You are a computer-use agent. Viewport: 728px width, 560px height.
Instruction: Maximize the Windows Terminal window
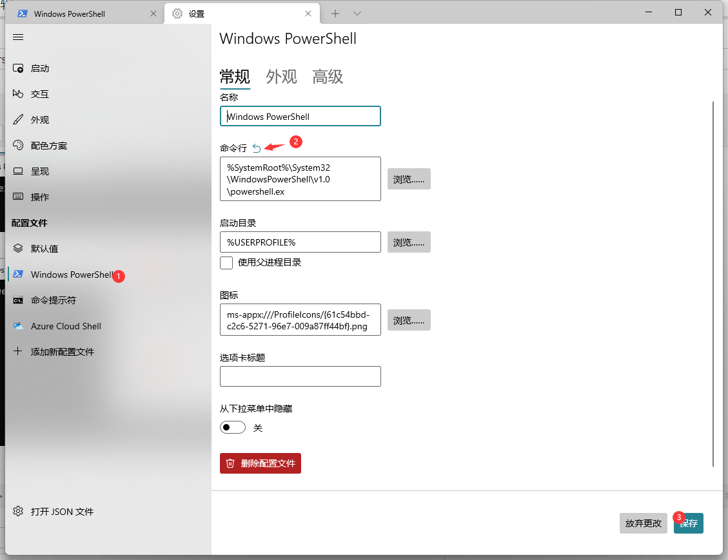click(678, 12)
